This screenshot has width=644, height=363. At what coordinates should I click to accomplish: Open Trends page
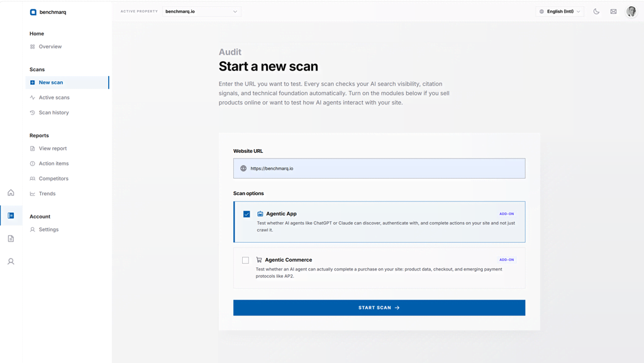[x=47, y=194]
